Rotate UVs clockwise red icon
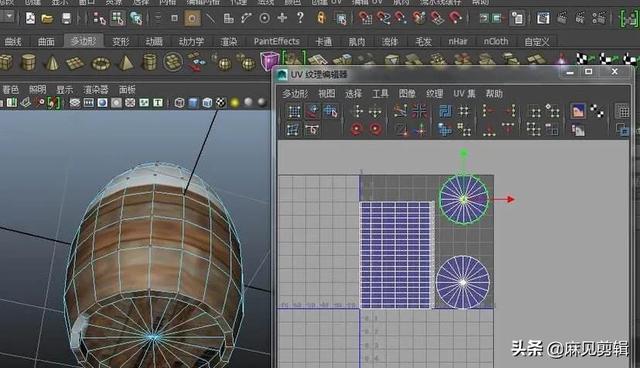640x368 pixels. [x=376, y=129]
